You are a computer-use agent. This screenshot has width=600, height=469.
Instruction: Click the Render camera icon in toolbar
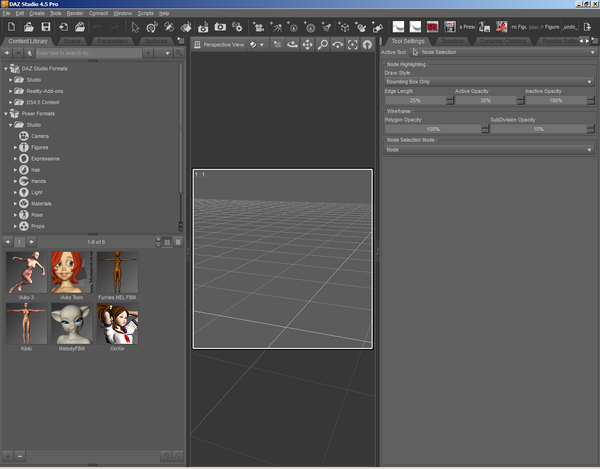pos(220,27)
